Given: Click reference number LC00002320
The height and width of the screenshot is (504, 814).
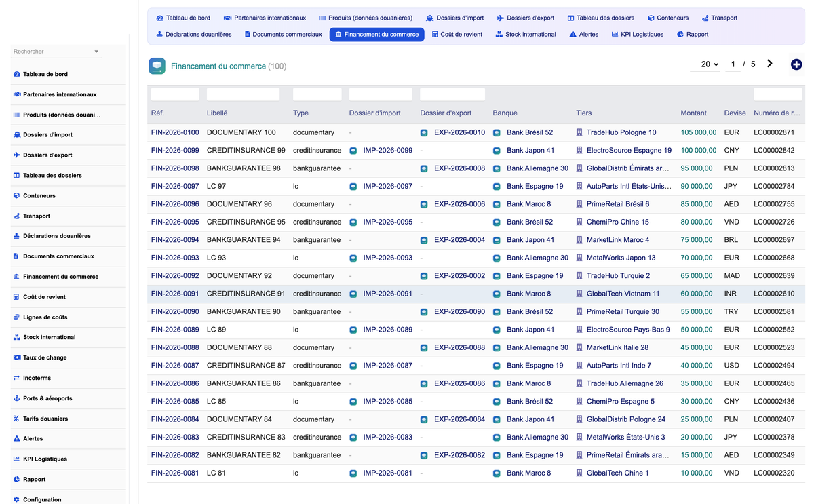Looking at the screenshot, I should 774,473.
